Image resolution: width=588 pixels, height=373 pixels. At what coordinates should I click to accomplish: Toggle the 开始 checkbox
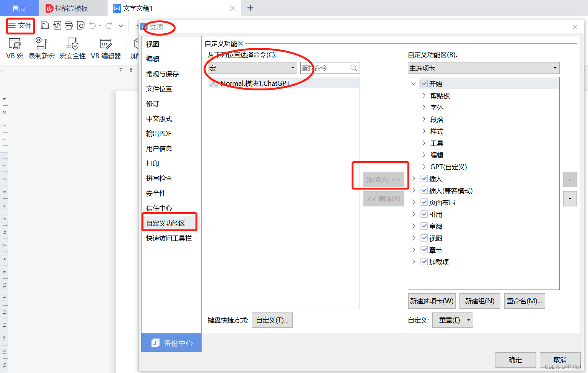424,83
